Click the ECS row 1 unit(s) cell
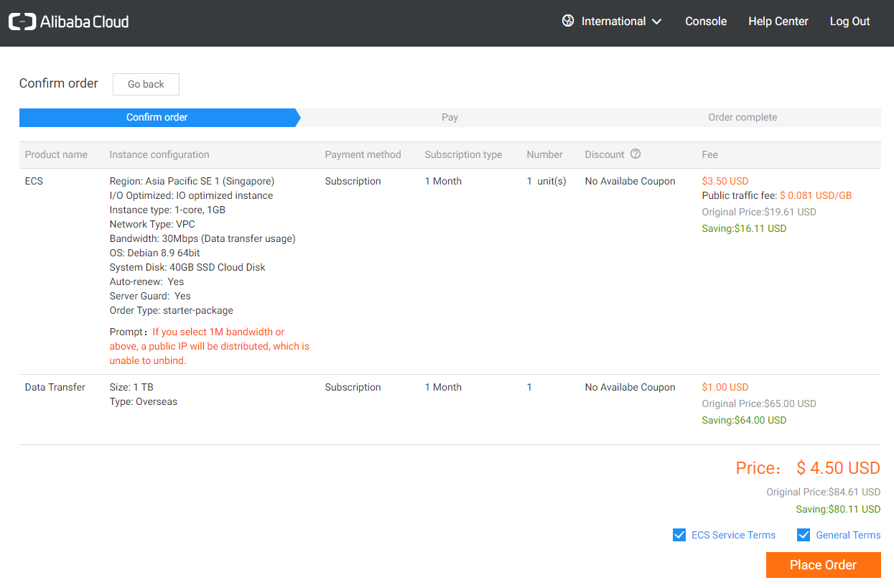The width and height of the screenshot is (894, 588). click(546, 181)
